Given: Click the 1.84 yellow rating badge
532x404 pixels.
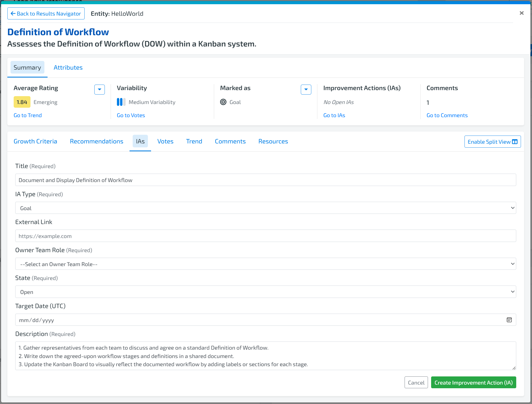Looking at the screenshot, I should click(22, 102).
